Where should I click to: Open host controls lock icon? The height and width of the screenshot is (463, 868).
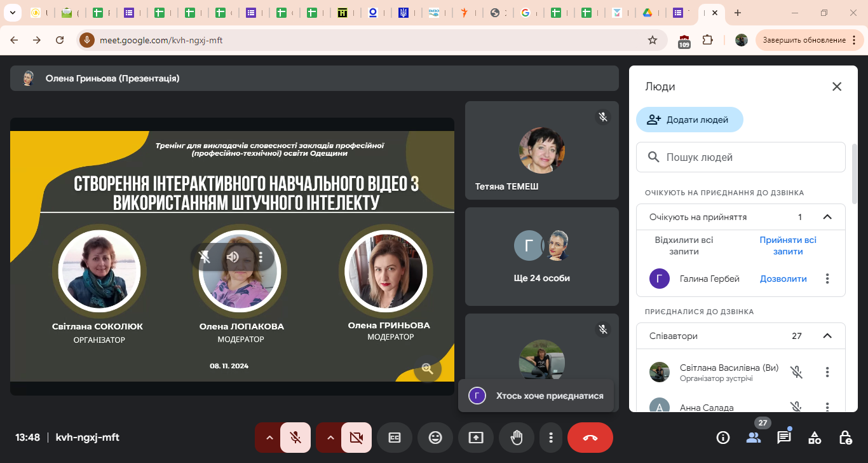click(845, 438)
